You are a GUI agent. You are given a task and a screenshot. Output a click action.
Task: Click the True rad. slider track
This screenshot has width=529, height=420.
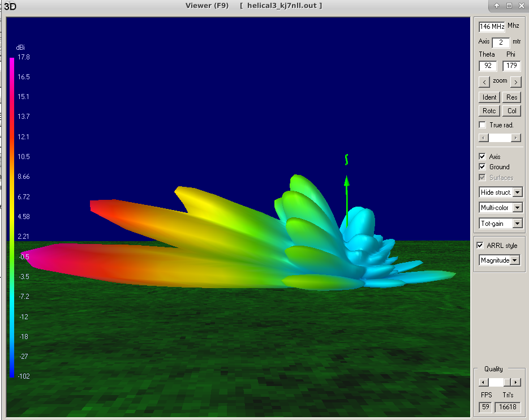pos(500,138)
